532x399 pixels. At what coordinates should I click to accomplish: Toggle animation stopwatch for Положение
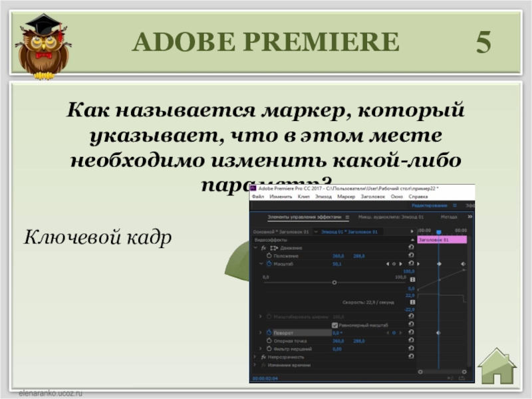(269, 255)
